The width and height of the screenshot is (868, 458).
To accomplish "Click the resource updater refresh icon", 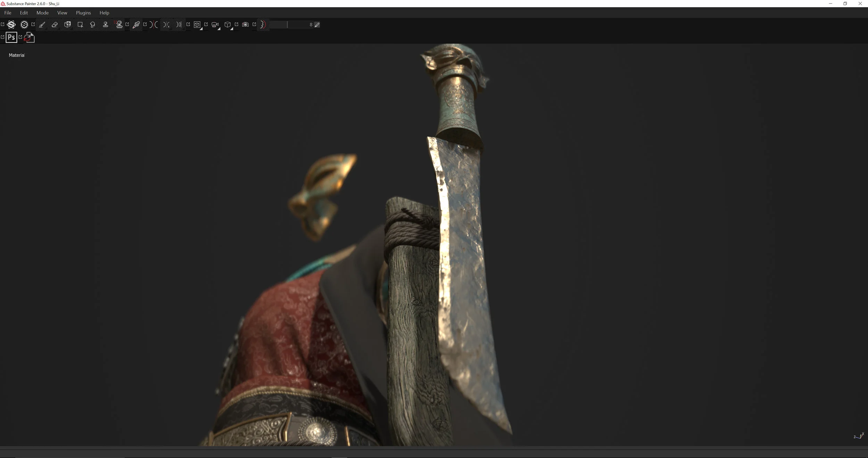I will pos(29,38).
